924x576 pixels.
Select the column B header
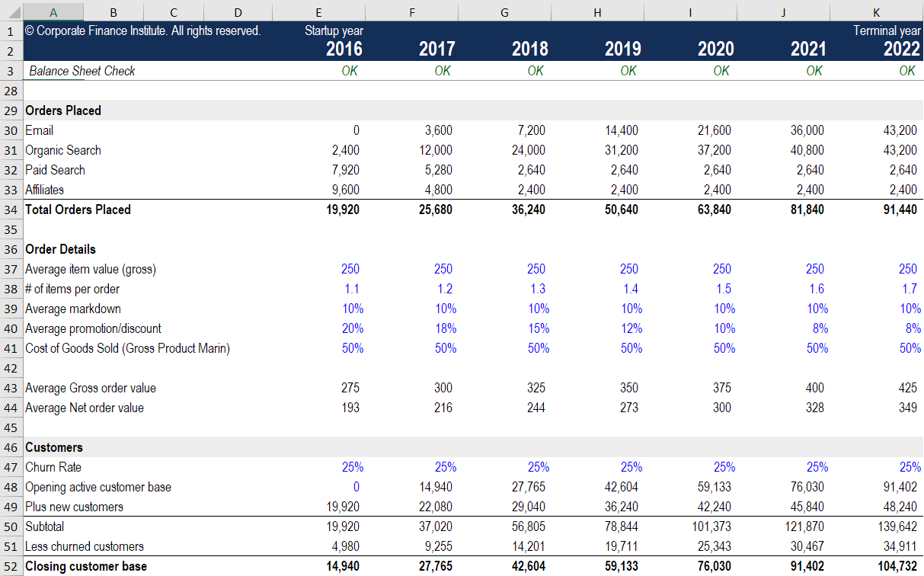(x=114, y=12)
